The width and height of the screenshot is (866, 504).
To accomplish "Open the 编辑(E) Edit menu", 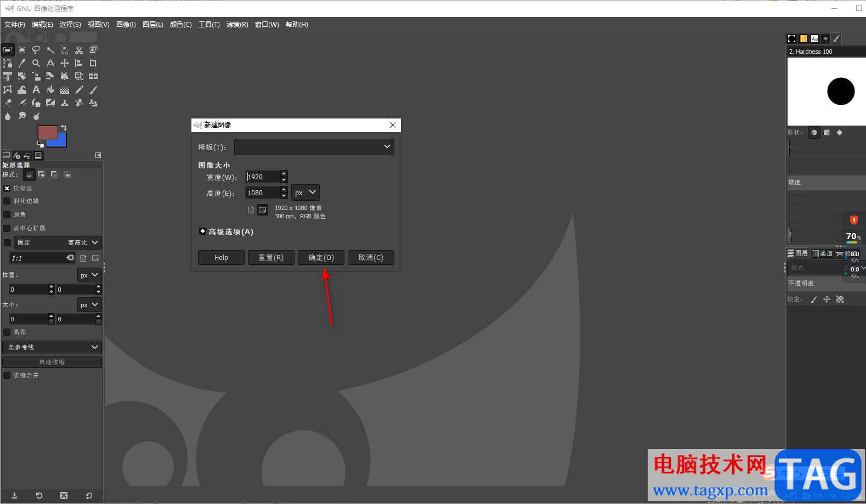I will click(x=42, y=25).
